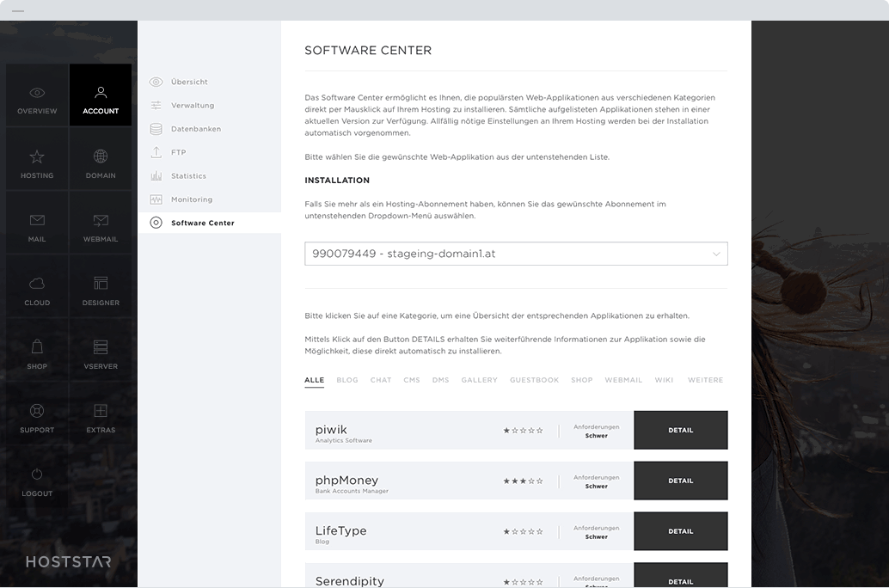Viewport: 889px width, 588px height.
Task: Click the Statistics bar chart icon
Action: pyautogui.click(x=156, y=175)
